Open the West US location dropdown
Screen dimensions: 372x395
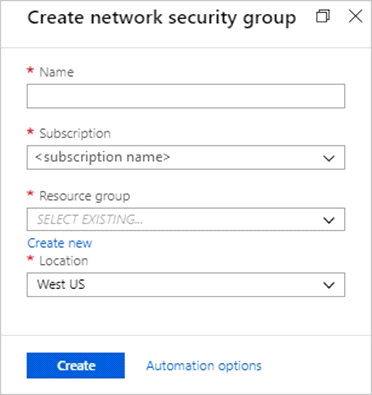186,285
